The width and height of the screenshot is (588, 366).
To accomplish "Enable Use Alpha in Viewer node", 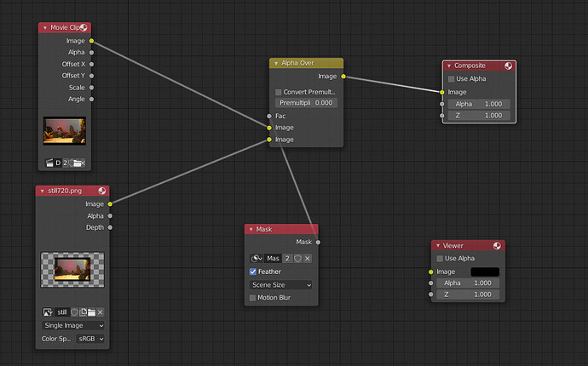I will [x=440, y=259].
